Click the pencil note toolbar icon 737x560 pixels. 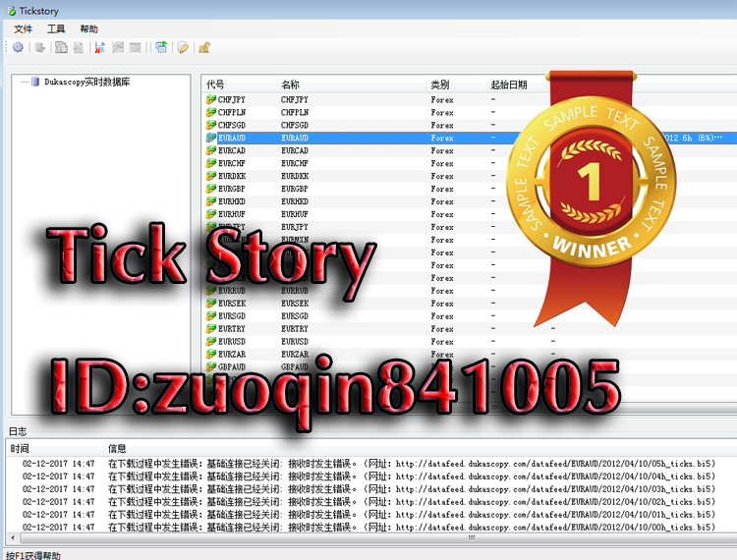click(184, 47)
